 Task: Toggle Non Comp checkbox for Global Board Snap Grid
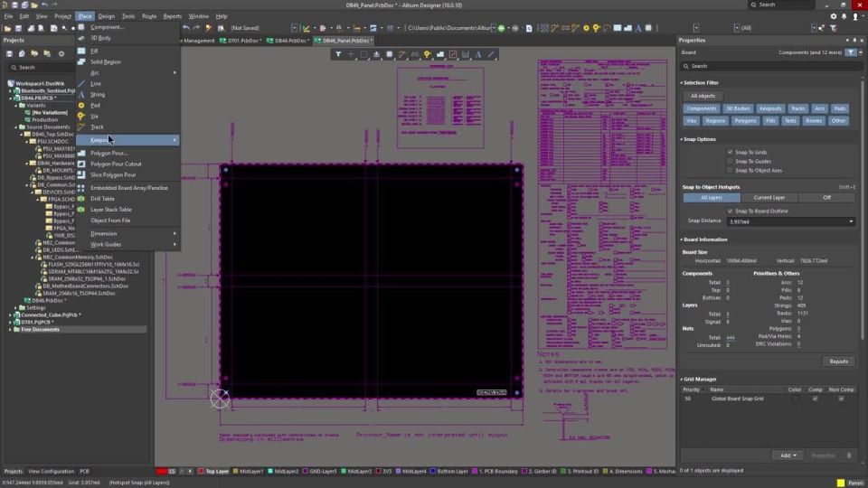click(x=841, y=399)
